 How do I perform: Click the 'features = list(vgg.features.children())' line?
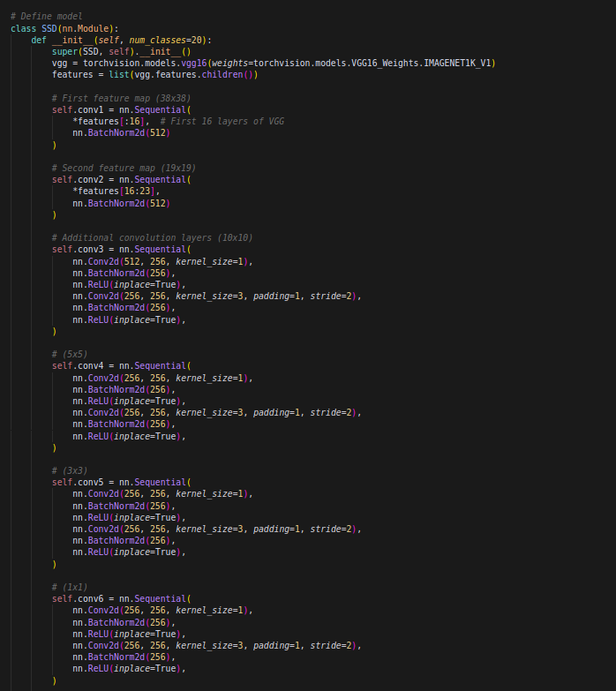click(155, 74)
